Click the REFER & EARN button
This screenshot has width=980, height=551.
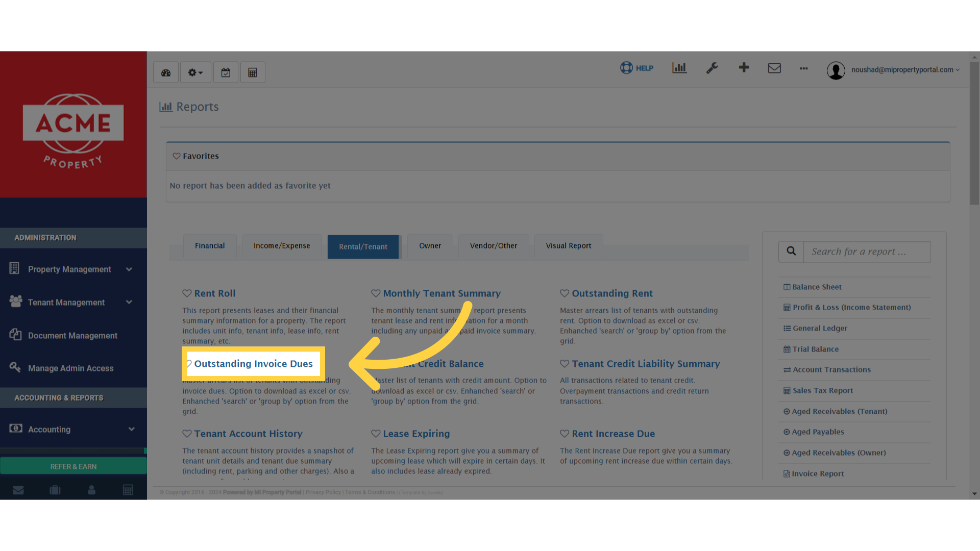pyautogui.click(x=73, y=466)
